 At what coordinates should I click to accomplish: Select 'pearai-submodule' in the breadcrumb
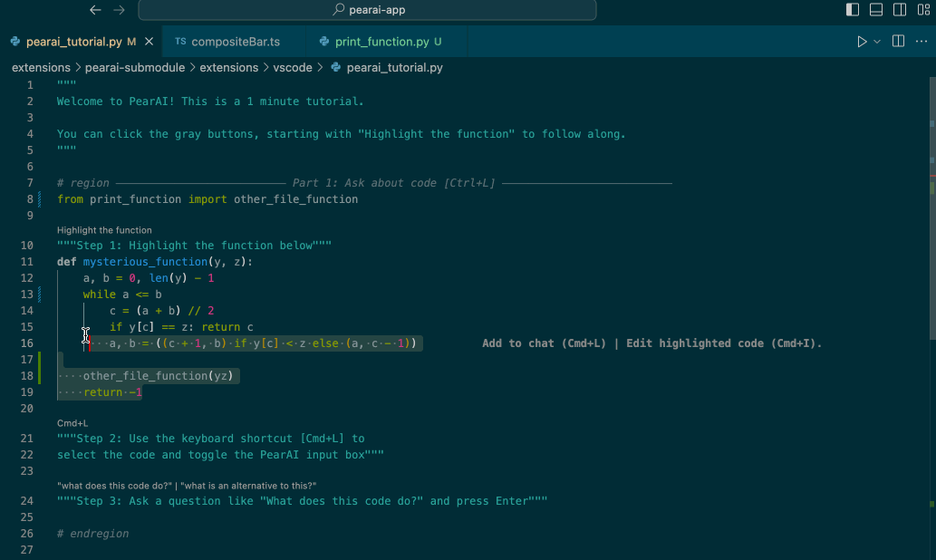pos(135,67)
